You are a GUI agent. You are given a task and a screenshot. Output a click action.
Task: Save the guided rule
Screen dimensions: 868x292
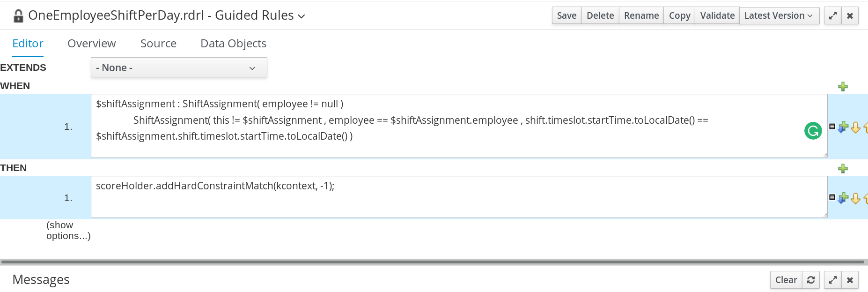click(566, 15)
